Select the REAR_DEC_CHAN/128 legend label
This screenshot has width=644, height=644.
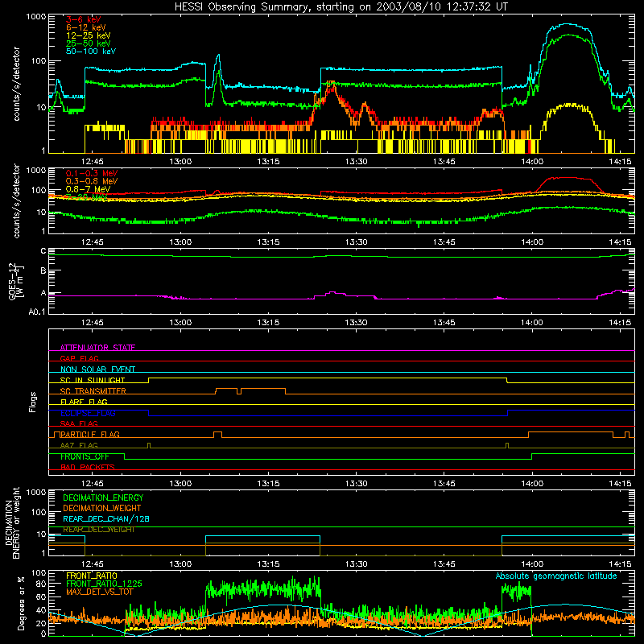[106, 519]
